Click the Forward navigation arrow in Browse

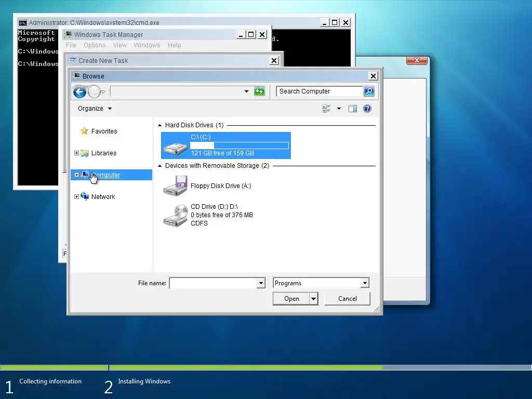click(95, 91)
